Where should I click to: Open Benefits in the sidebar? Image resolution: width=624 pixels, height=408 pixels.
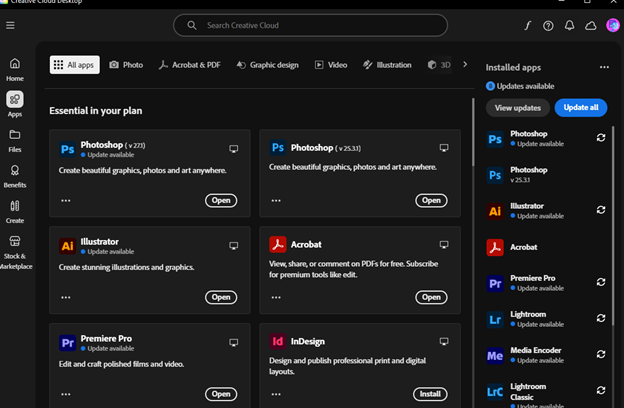tap(15, 176)
